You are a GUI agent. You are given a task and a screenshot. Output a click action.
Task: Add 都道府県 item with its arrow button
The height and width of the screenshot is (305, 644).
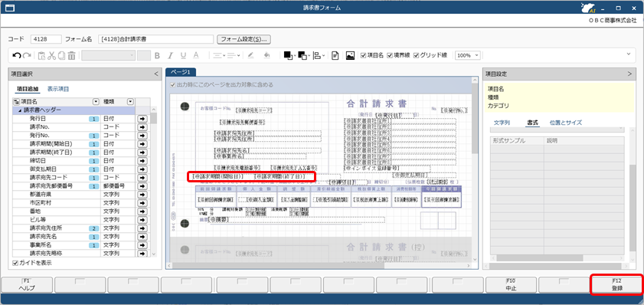142,195
